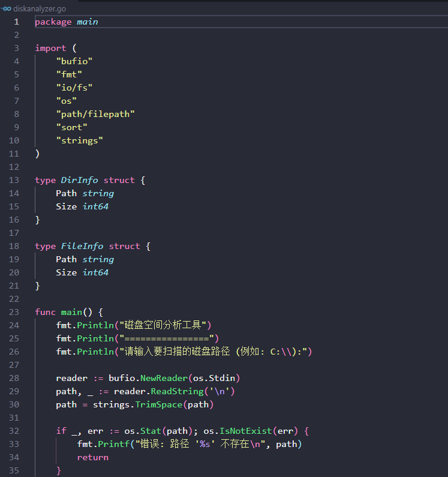Click the "os" import string
The height and width of the screenshot is (477, 448).
point(67,101)
